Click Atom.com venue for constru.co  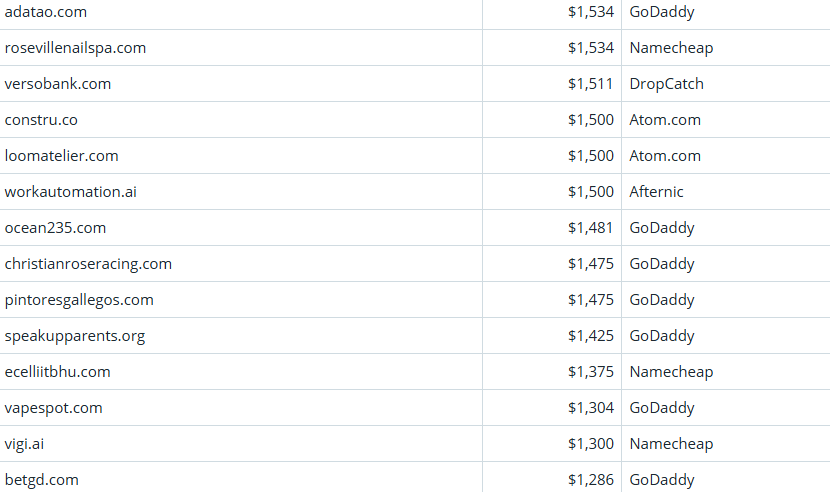click(x=665, y=120)
